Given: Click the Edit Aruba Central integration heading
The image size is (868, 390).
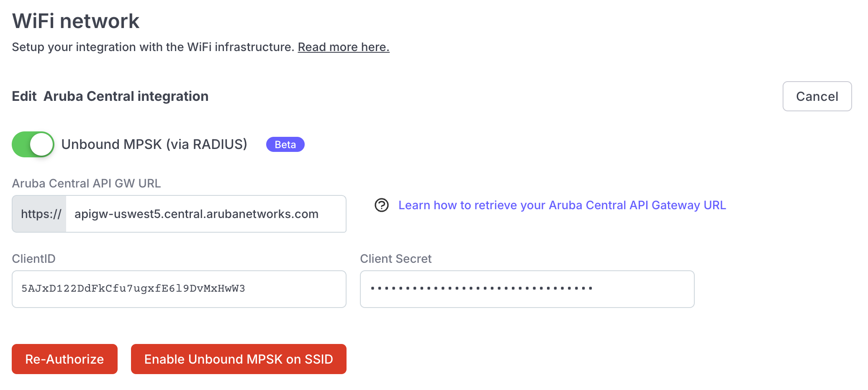Looking at the screenshot, I should 110,96.
